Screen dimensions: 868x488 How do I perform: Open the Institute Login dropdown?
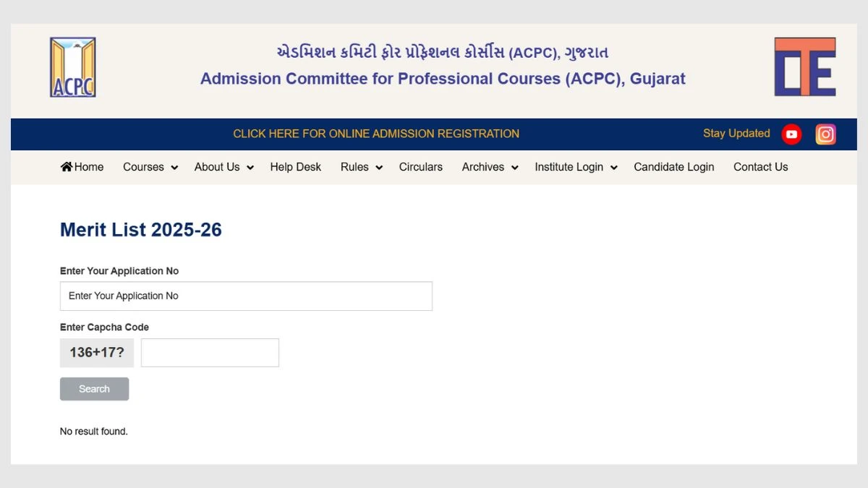click(x=576, y=167)
